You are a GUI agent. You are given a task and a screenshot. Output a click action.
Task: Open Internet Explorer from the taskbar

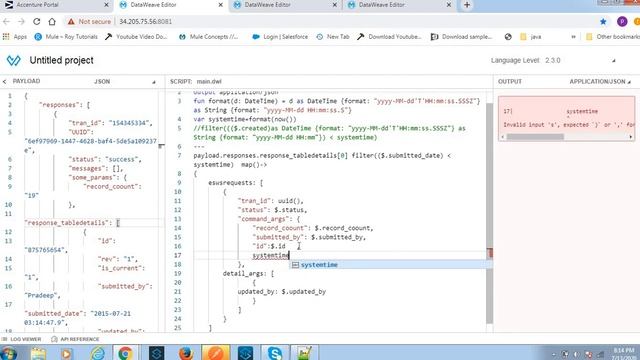[x=98, y=353]
